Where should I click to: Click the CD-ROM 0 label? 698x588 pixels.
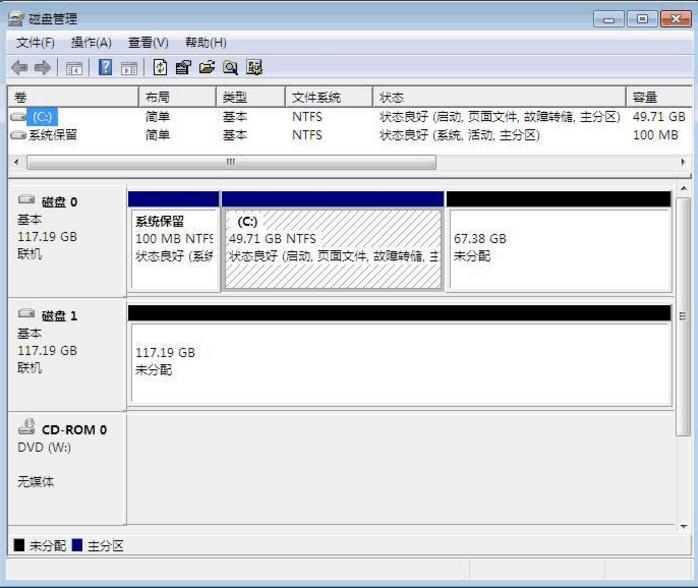click(x=74, y=430)
